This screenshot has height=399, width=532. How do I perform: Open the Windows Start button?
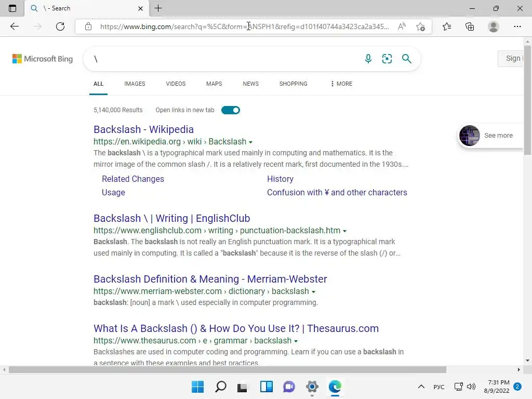(197, 387)
